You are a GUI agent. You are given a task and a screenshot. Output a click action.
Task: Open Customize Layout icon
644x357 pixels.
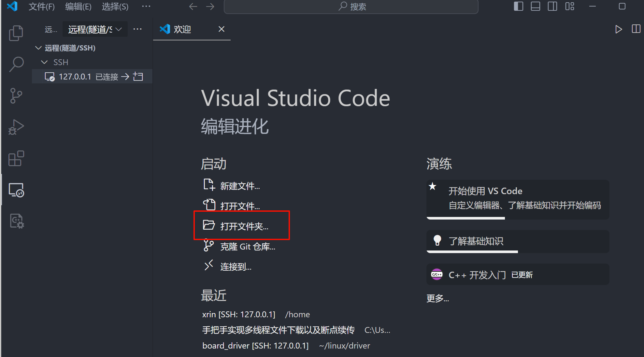[570, 6]
